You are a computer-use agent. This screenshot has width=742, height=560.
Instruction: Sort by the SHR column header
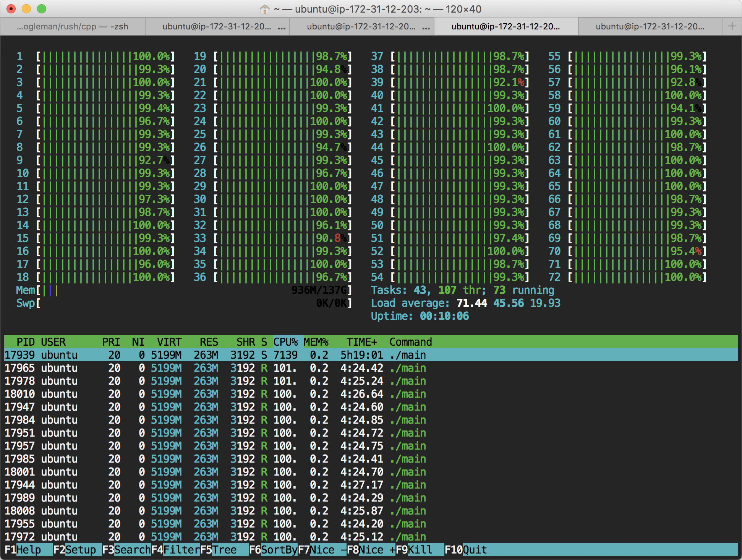[x=246, y=342]
